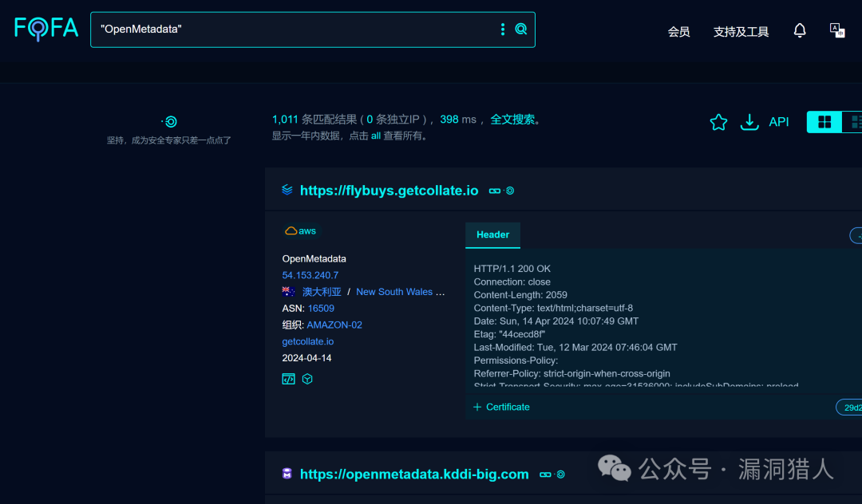Open the 会员 menu
The height and width of the screenshot is (504, 862).
[678, 31]
